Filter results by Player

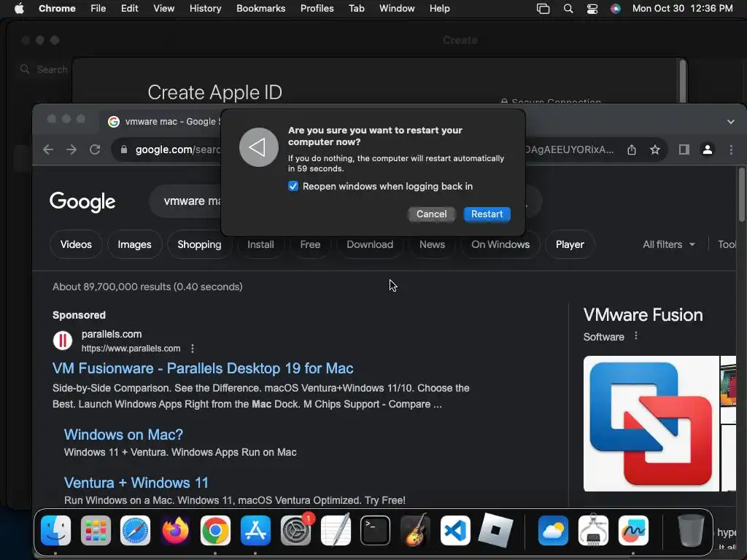pyautogui.click(x=570, y=244)
